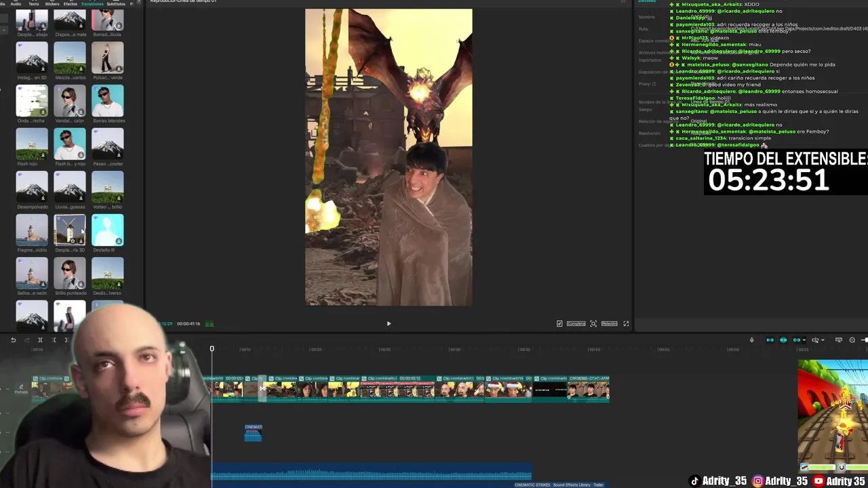868x488 pixels.
Task: Select the Desempolvado transition
Action: point(32,187)
